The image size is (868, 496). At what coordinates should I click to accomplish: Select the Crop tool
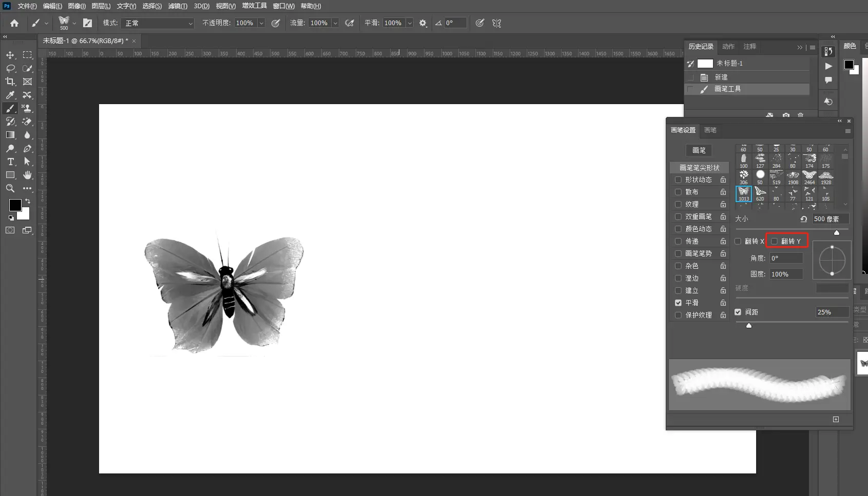(x=10, y=82)
